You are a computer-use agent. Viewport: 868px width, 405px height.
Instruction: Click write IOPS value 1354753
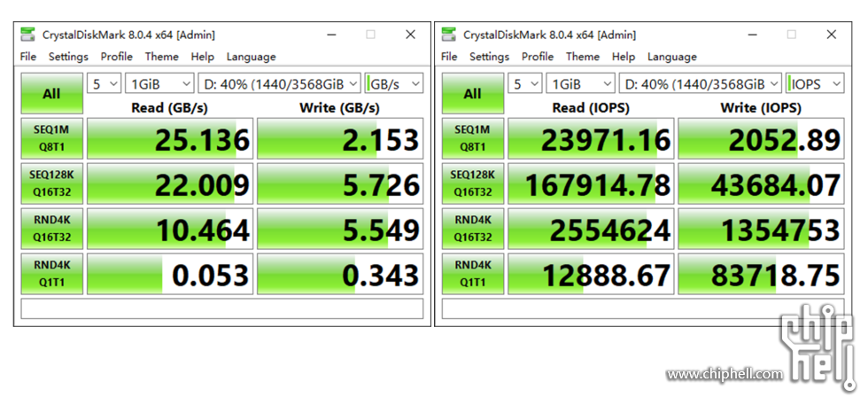pos(761,229)
